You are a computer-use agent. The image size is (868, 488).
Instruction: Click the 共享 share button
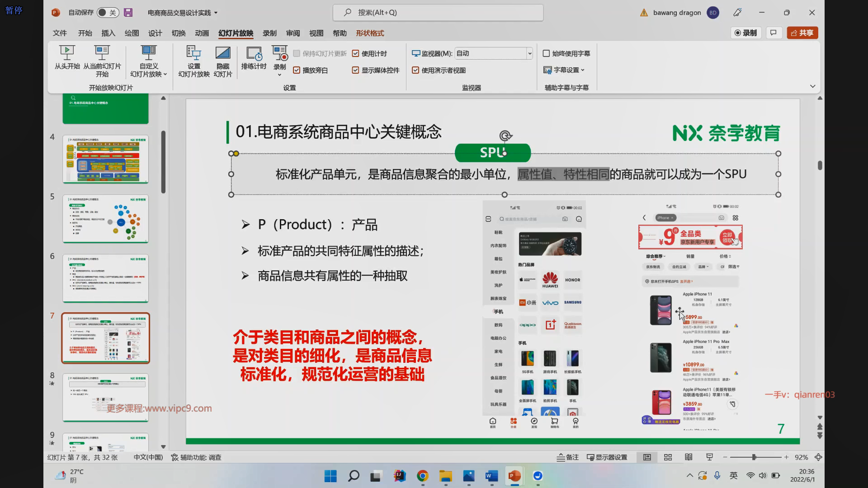(x=802, y=33)
